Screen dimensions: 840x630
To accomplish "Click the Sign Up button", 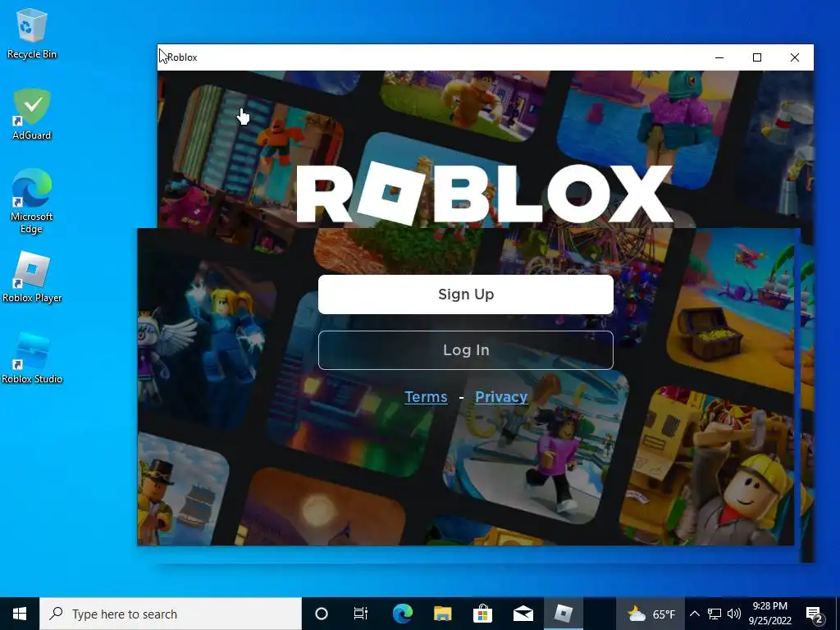I will (x=466, y=294).
